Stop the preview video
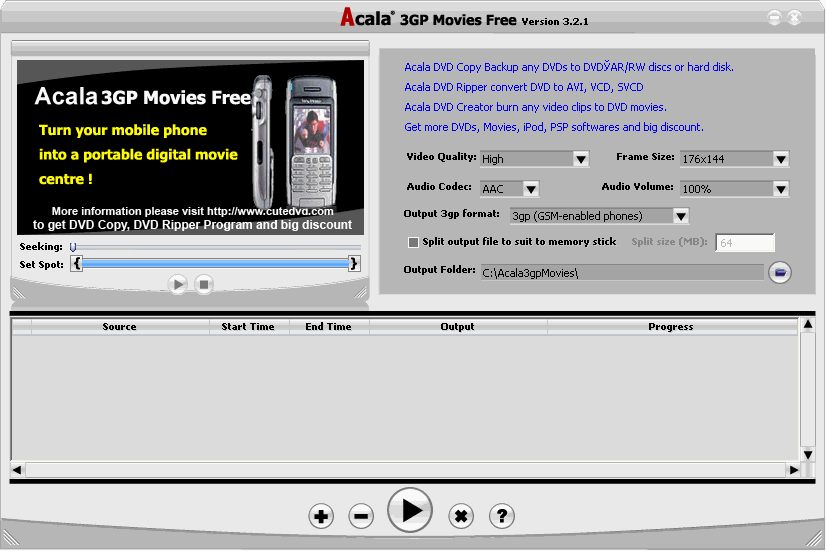 (204, 284)
